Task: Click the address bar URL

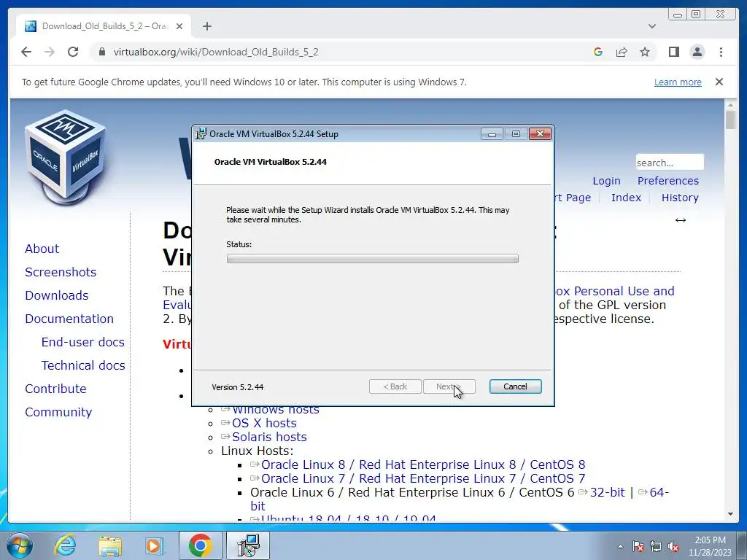Action: point(216,52)
